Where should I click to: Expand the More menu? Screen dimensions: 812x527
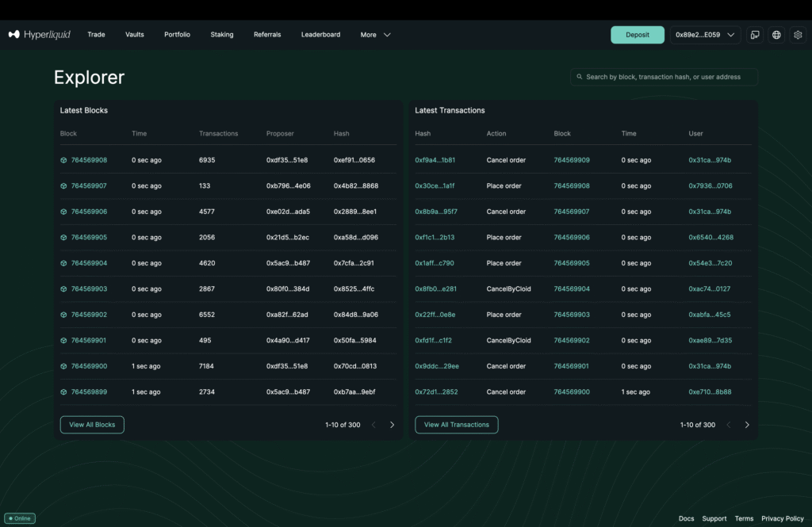(376, 35)
